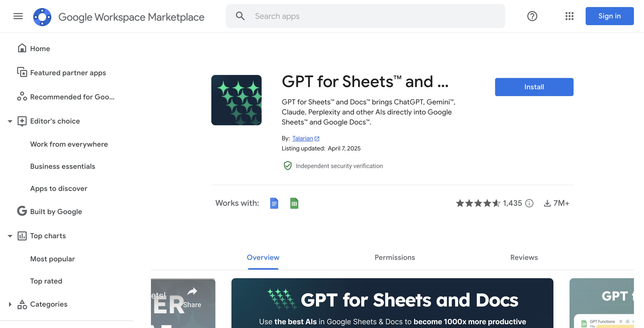Open the hamburger main menu
644x328 pixels.
click(18, 16)
